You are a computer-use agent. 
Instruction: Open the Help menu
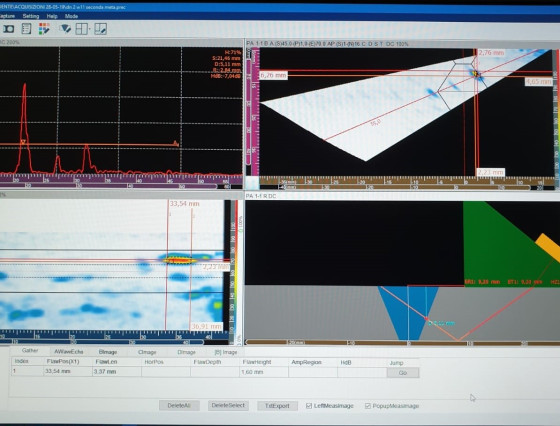[x=52, y=16]
